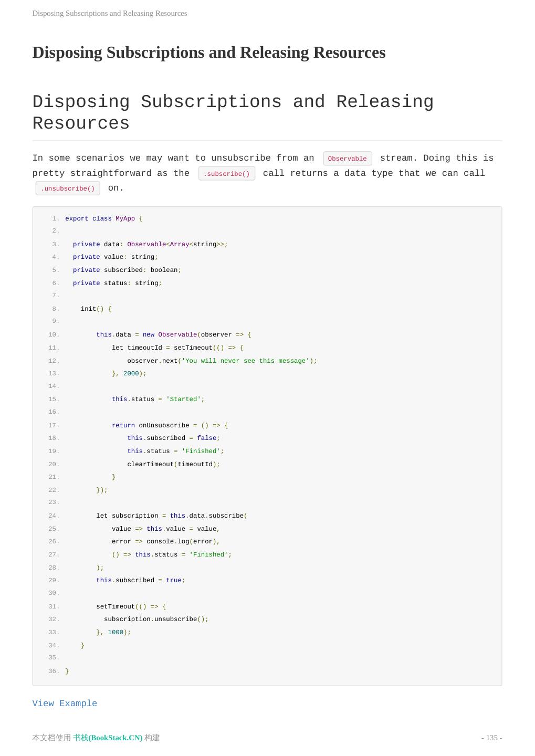Screen dimensions: 535x756
Task: Click the return onUnsubscribe line
Action: [169, 425]
